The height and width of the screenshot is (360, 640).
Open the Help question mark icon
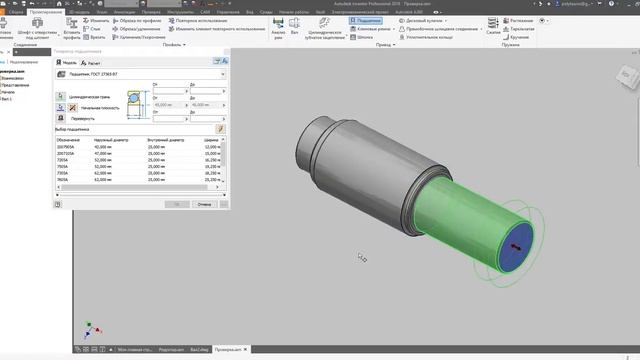[x=611, y=4]
